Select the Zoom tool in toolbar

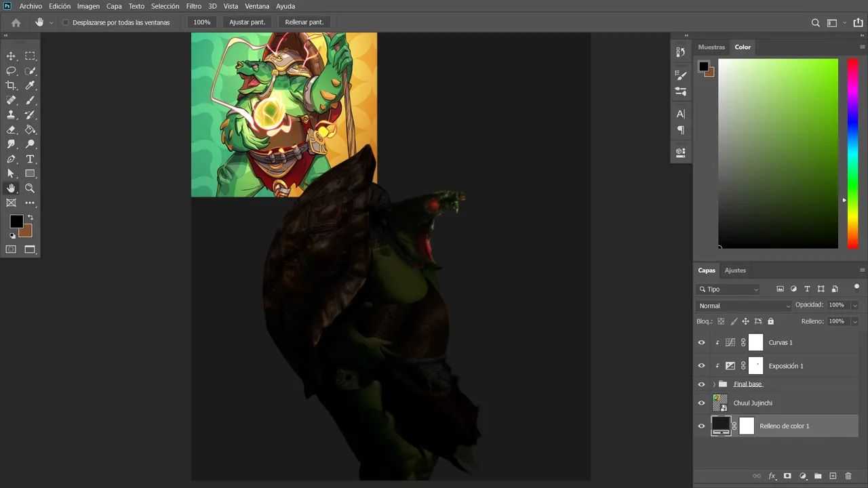point(30,188)
